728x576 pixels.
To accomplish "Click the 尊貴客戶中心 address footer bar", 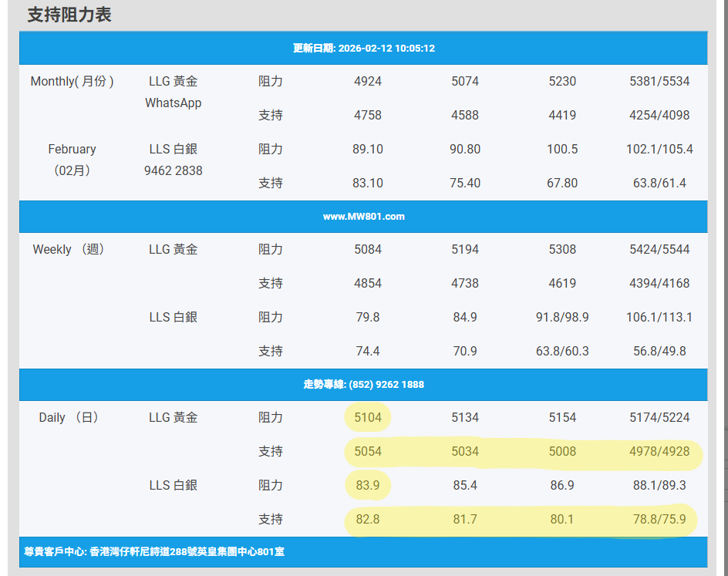I will 154,552.
